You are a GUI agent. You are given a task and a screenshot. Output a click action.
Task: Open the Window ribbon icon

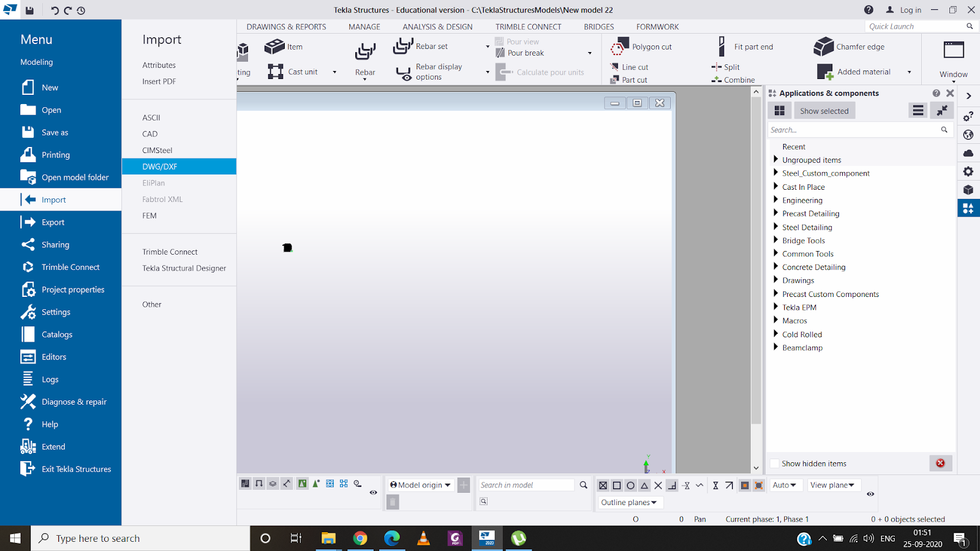[954, 50]
